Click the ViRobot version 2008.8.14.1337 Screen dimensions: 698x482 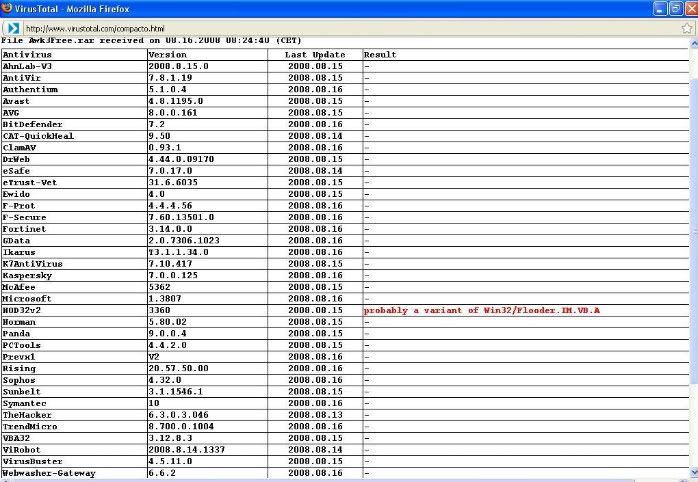pos(187,450)
